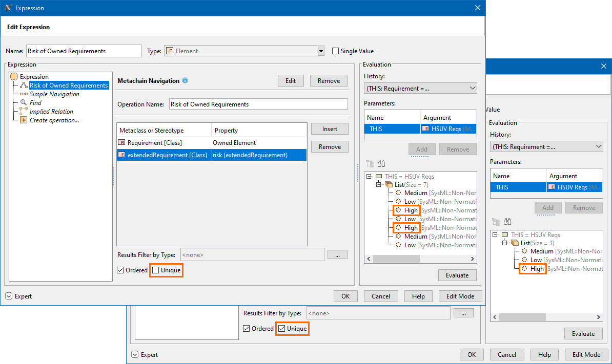612x364 pixels.
Task: Open History dropdown in front Evaluation panel
Action: (x=420, y=89)
